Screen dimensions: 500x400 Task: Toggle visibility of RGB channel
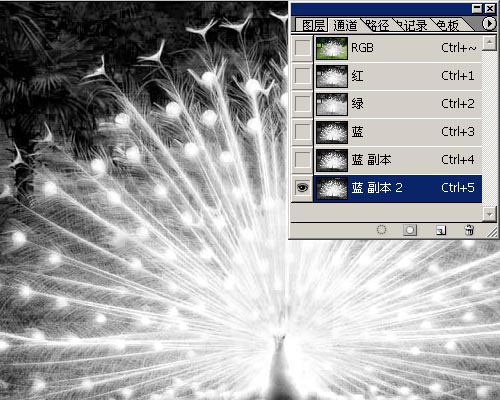coord(302,48)
